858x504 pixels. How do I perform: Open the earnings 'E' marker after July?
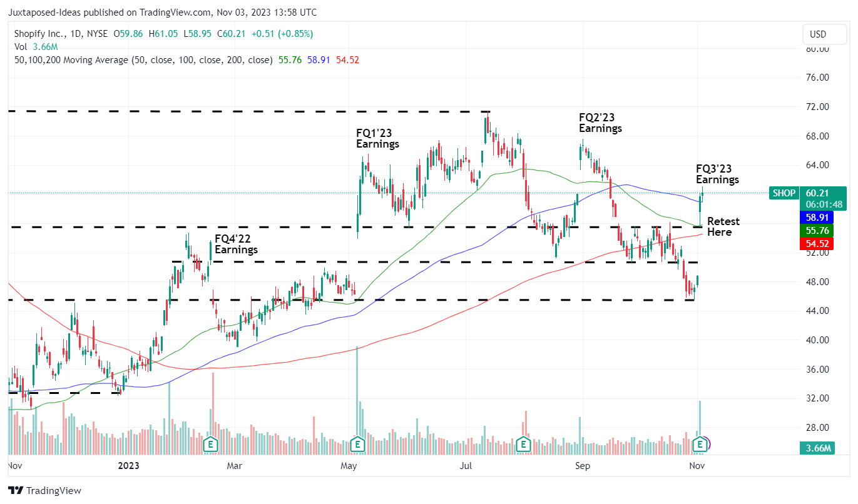pos(523,445)
